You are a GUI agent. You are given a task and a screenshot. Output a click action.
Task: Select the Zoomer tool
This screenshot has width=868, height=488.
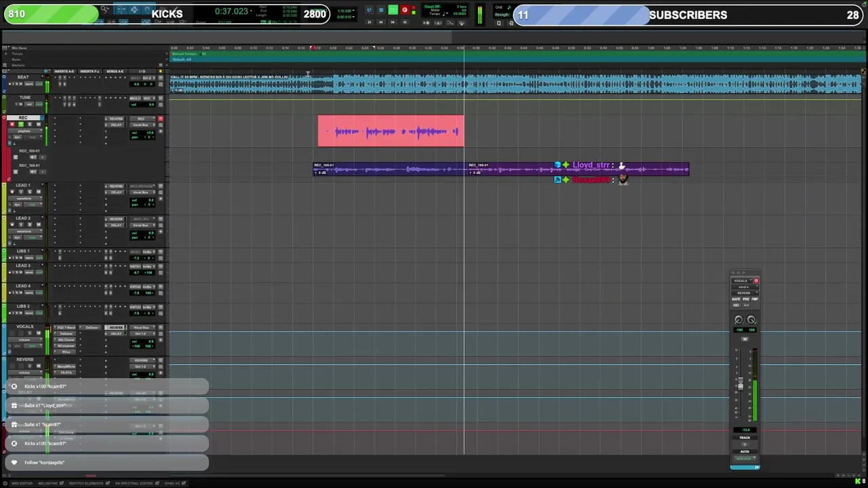[104, 10]
